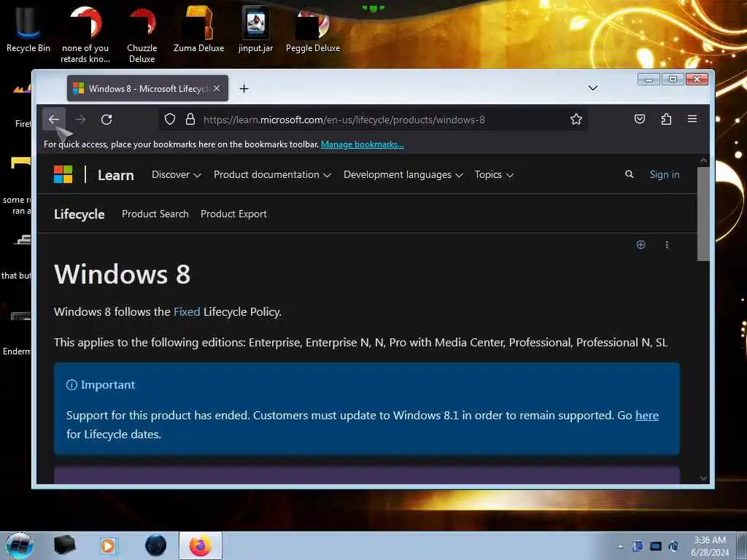
Task: Go back one page in Firefox
Action: pos(54,119)
